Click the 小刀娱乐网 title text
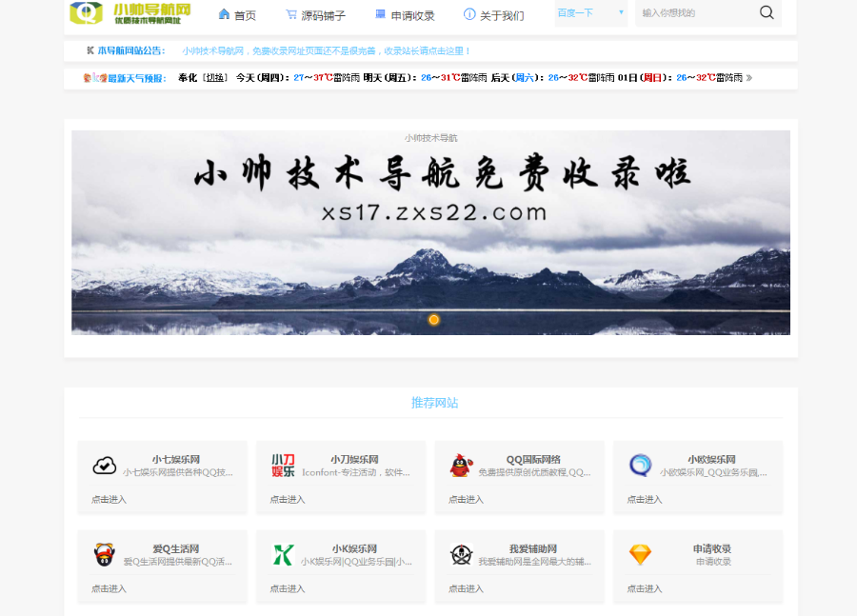This screenshot has width=857, height=616. click(x=355, y=459)
